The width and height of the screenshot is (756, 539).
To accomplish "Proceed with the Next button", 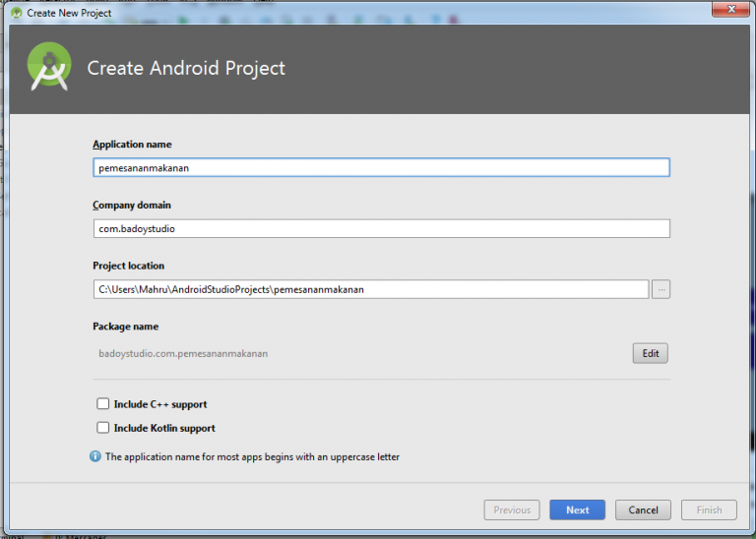I will point(578,509).
